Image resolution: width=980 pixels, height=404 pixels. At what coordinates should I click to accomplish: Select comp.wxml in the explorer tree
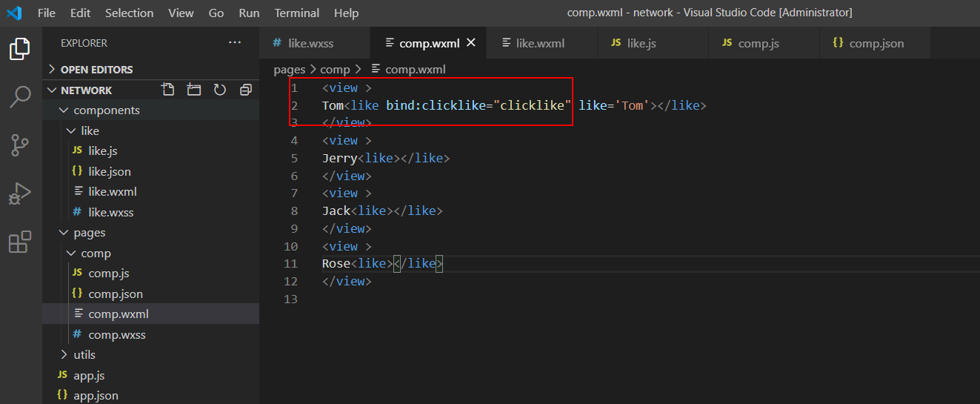click(151, 314)
